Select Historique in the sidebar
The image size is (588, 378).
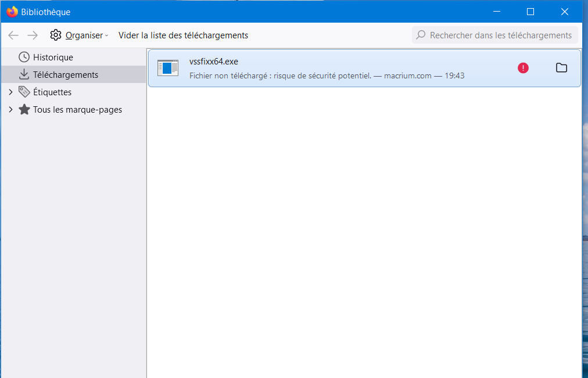point(73,57)
